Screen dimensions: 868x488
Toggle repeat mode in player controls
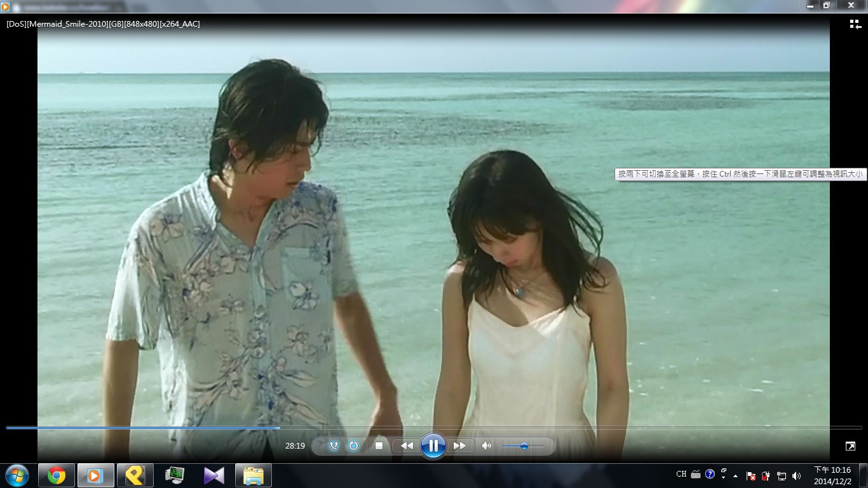(353, 446)
